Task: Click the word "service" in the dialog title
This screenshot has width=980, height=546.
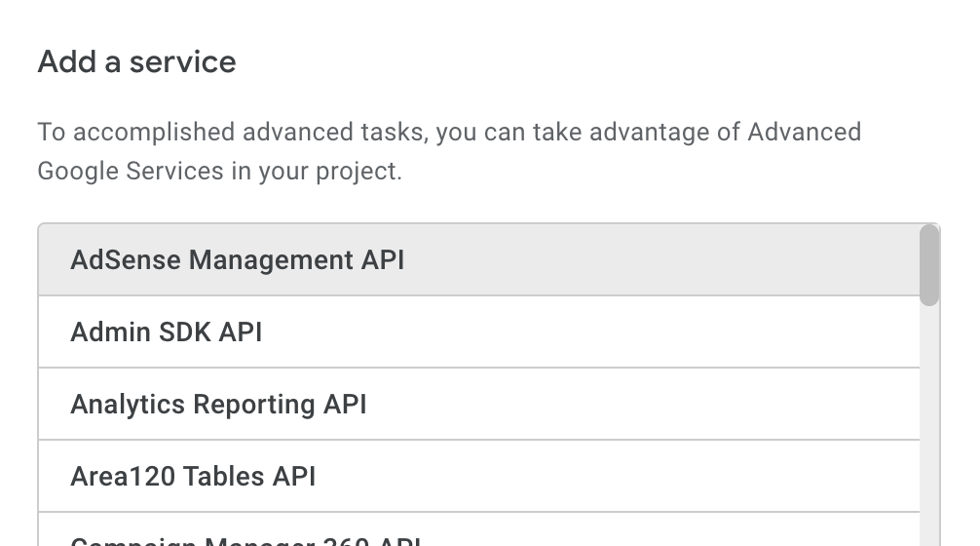Action: [x=183, y=62]
